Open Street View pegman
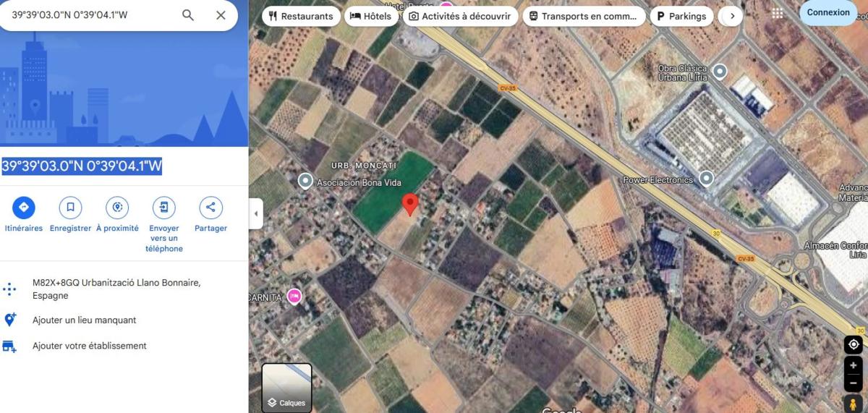868x413 pixels. 854,403
